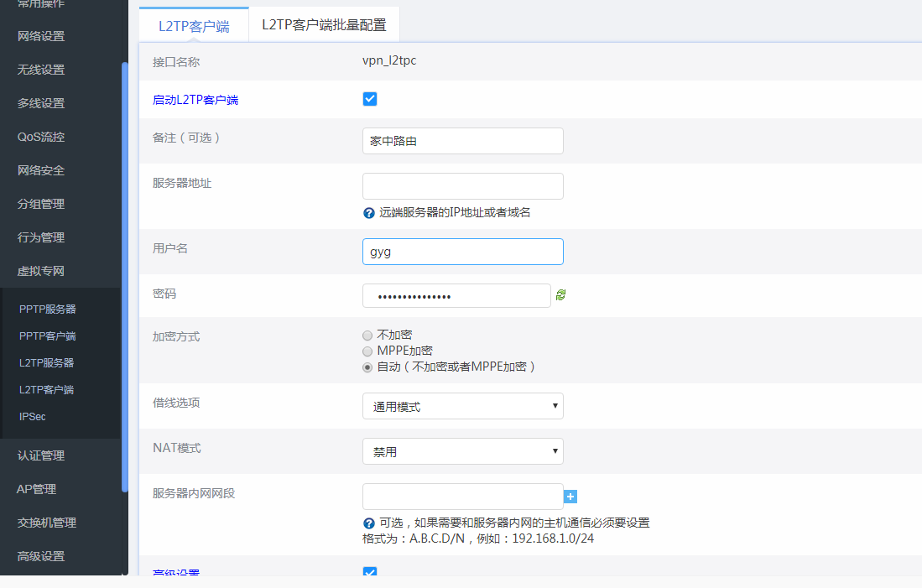Screen dimensions: 922x588
Task: Click the 服务器地址 input field
Action: coord(462,186)
